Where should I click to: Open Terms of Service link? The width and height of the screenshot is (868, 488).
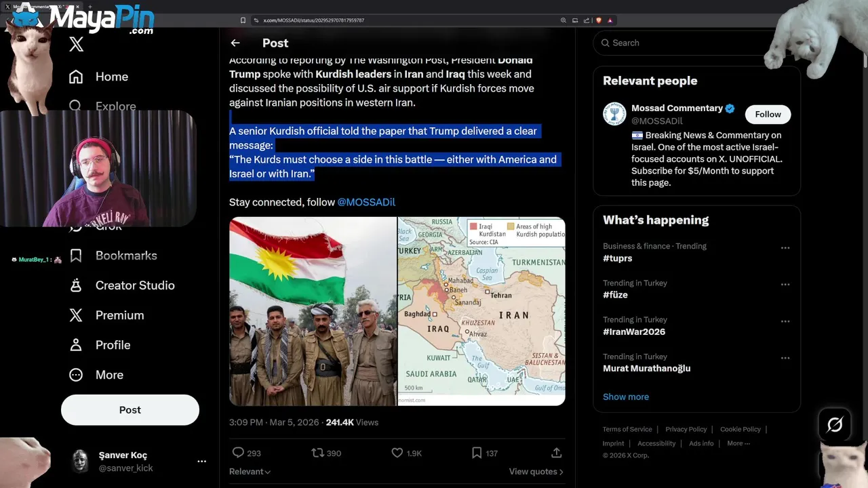[x=627, y=429]
